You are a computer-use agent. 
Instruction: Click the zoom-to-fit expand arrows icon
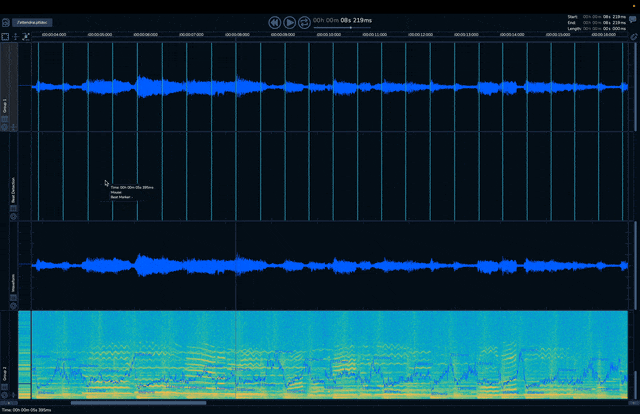tap(27, 36)
